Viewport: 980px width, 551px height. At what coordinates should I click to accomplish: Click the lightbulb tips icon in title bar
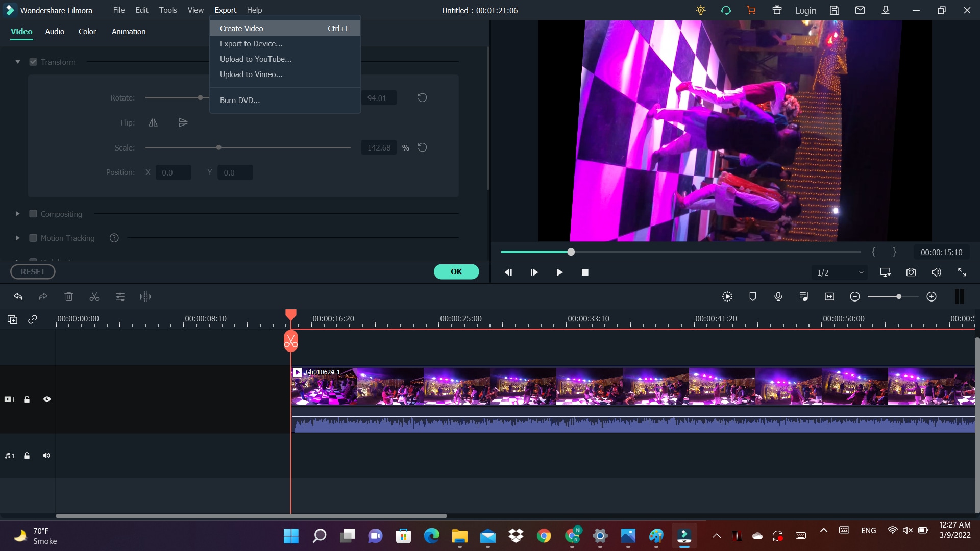pos(701,10)
